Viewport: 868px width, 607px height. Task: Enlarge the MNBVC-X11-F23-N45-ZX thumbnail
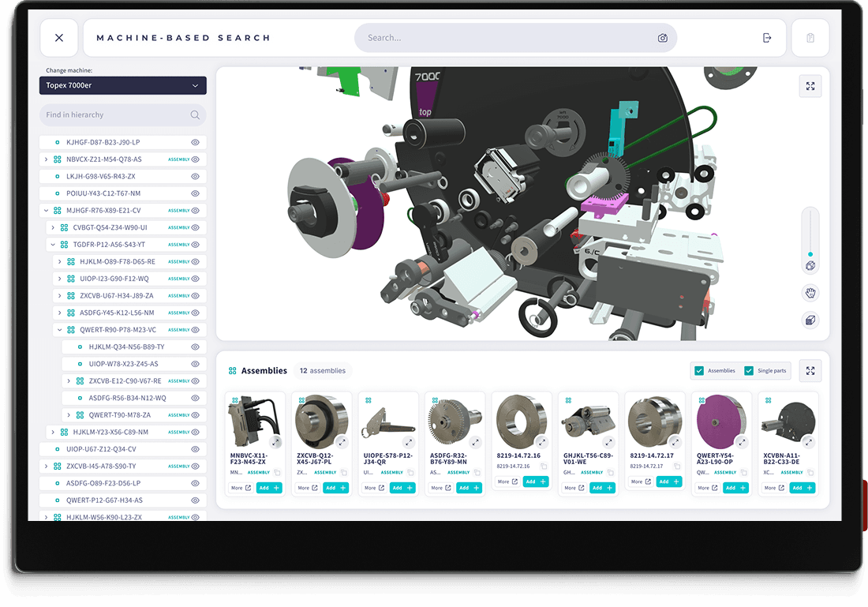[x=275, y=442]
